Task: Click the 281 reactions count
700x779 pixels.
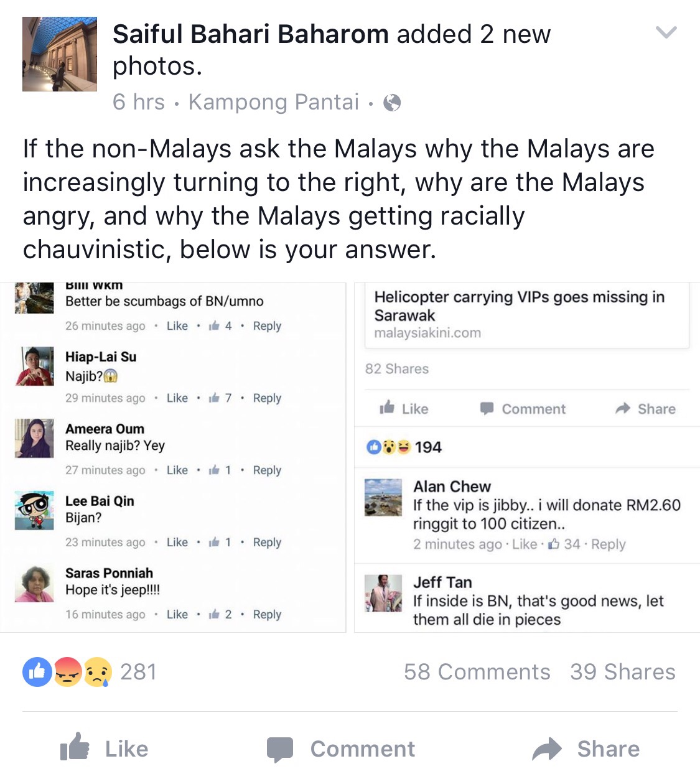Action: pyautogui.click(x=138, y=672)
